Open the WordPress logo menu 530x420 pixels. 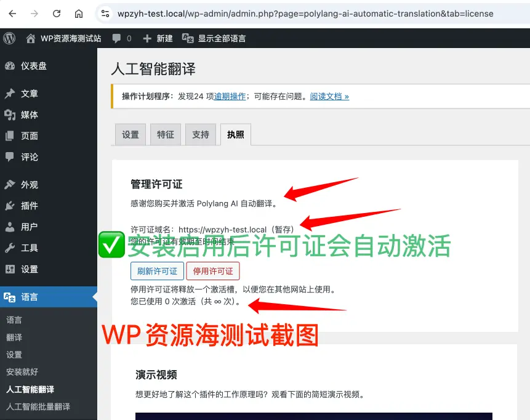9,38
